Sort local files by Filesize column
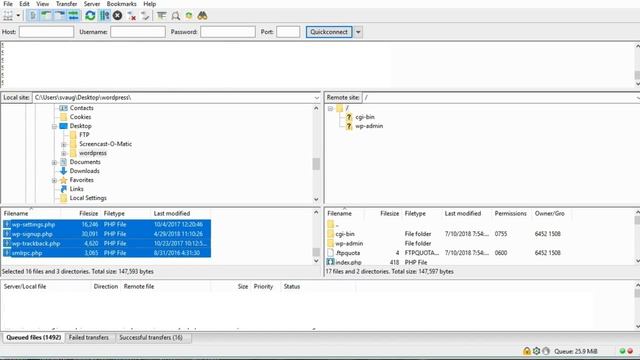This screenshot has width=640, height=360. (x=88, y=213)
